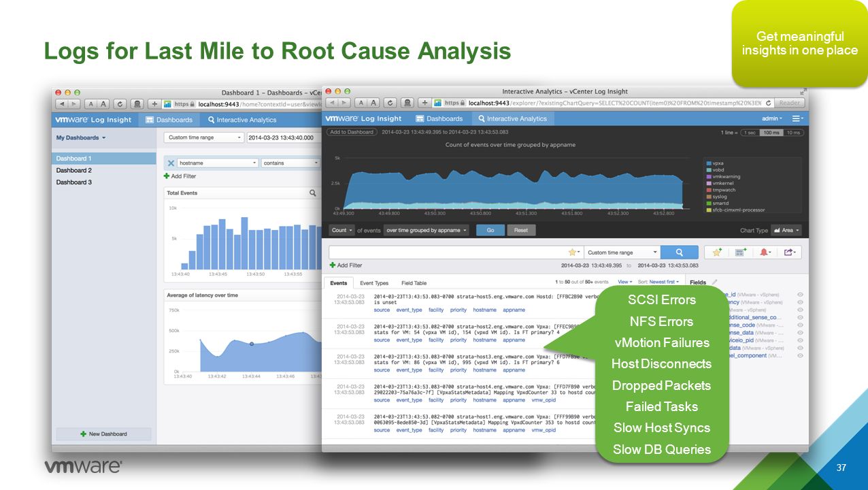Go back in the Dashboard 1 browser window

click(x=62, y=104)
